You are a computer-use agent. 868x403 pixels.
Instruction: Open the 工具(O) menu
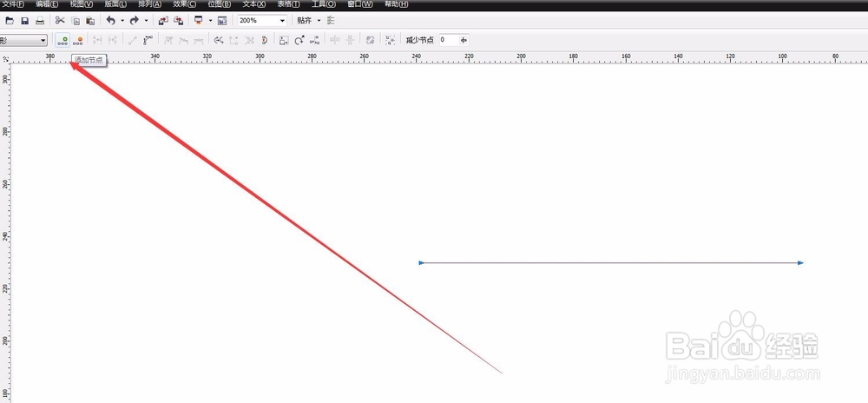click(x=323, y=3)
